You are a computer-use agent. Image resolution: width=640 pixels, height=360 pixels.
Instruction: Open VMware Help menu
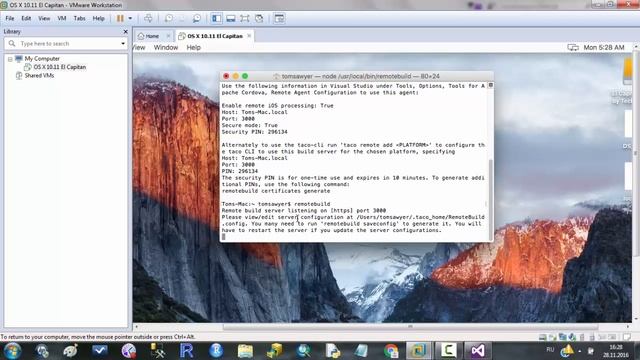click(x=98, y=18)
